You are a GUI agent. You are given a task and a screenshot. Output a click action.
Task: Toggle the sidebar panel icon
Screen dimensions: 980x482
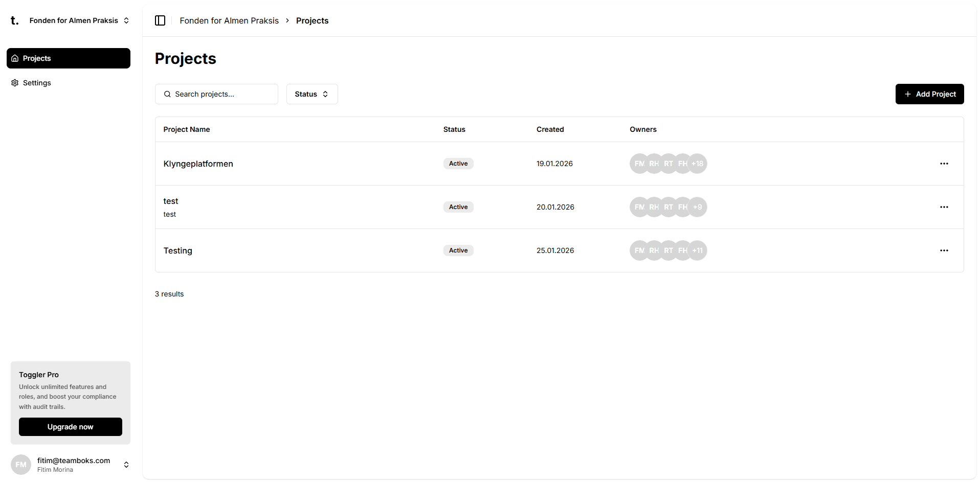coord(160,20)
